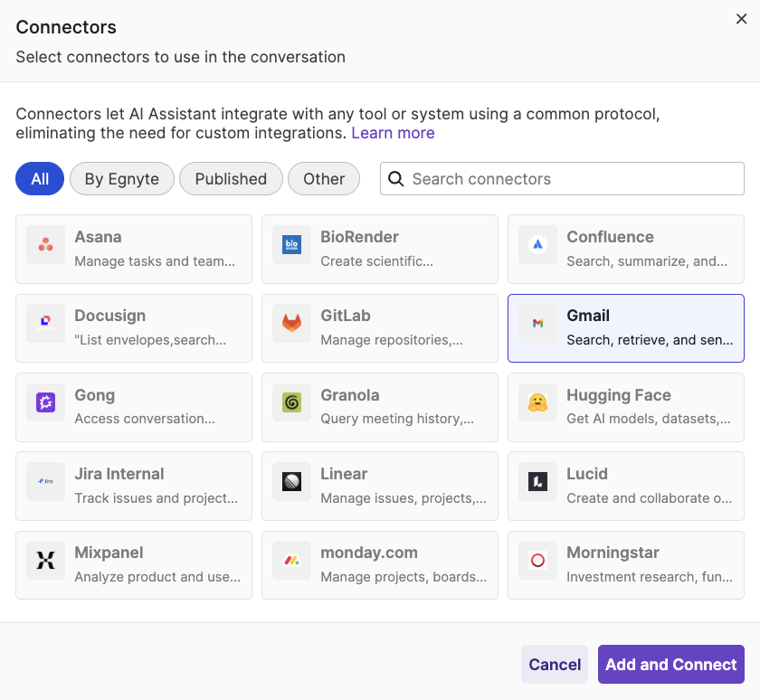The height and width of the screenshot is (700, 760).
Task: Cancel the connector selection
Action: coord(555,664)
